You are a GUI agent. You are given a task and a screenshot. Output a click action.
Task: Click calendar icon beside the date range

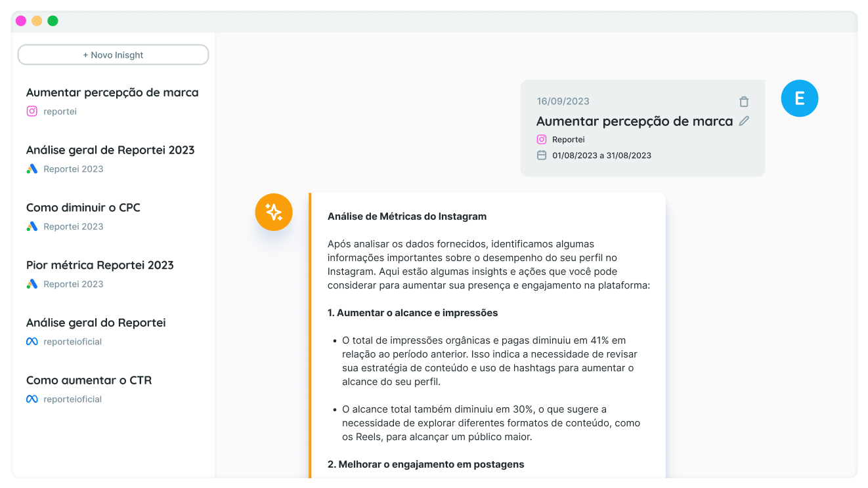[x=542, y=155]
